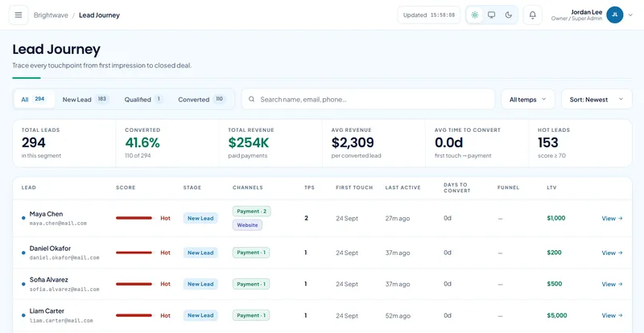Screen dimensions: 644x333
Task: Click the Avg Time to Convert 0.0d card
Action: pos(477,143)
